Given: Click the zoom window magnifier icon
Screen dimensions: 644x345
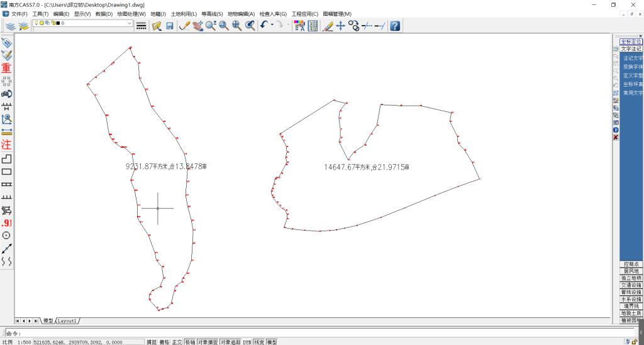Looking at the screenshot, I should (223, 26).
